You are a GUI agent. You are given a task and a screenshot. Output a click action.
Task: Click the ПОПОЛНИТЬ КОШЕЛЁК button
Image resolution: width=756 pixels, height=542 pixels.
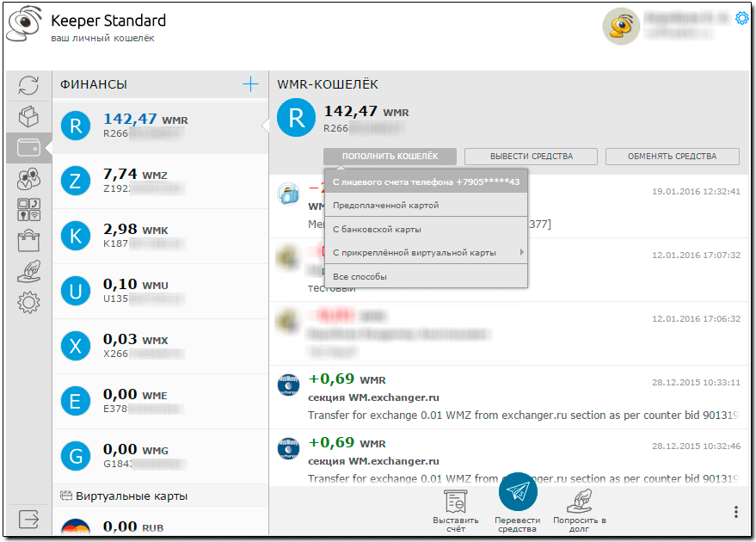click(x=390, y=157)
